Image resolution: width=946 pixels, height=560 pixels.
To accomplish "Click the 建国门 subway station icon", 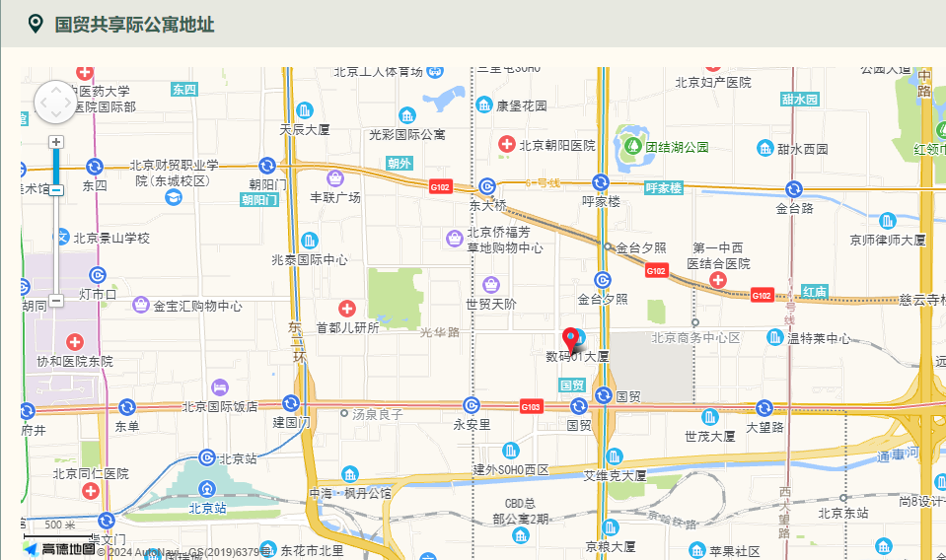I will coord(291,402).
